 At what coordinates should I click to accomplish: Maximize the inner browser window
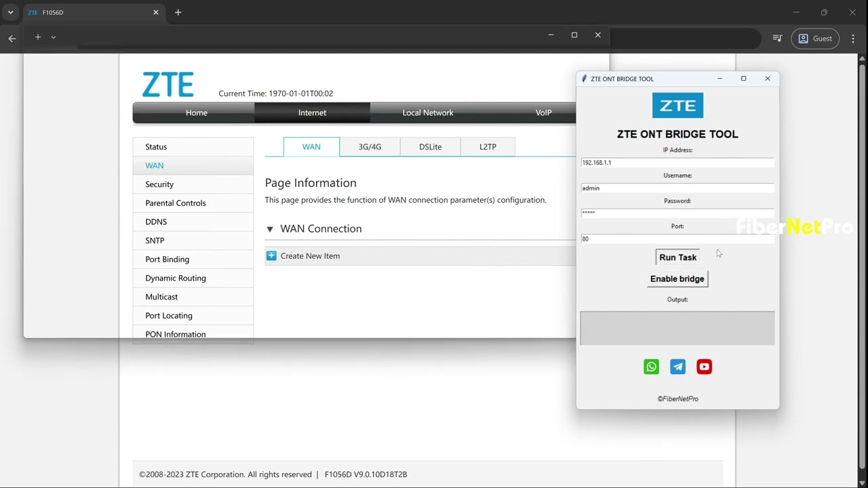click(574, 35)
